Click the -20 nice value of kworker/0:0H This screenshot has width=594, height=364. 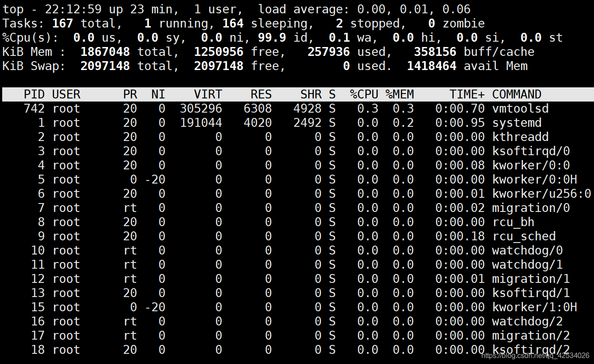click(155, 180)
